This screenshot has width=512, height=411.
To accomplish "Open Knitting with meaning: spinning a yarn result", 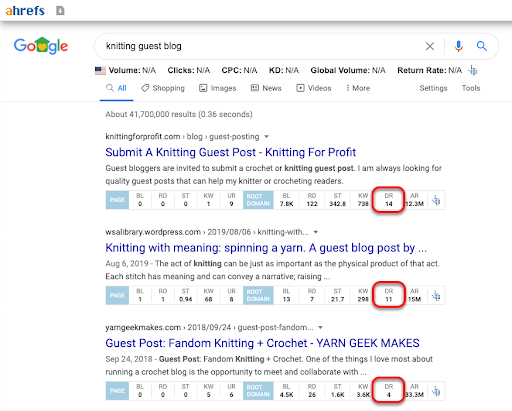I will (266, 248).
